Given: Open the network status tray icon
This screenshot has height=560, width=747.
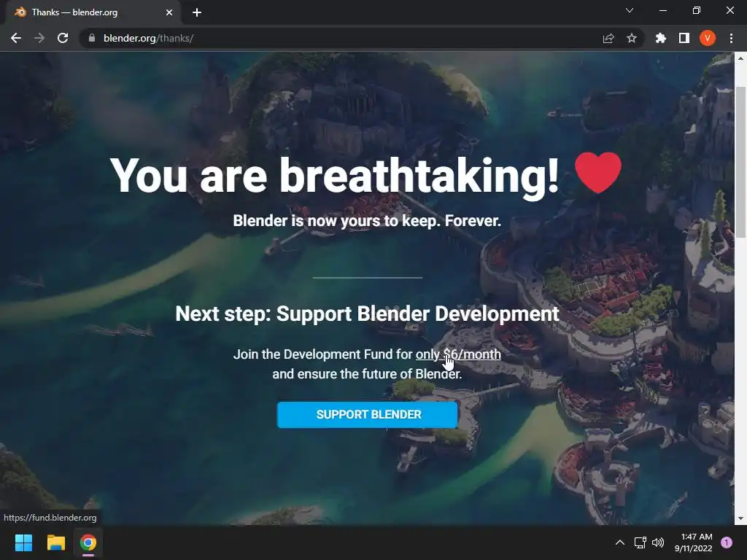Looking at the screenshot, I should click(640, 542).
